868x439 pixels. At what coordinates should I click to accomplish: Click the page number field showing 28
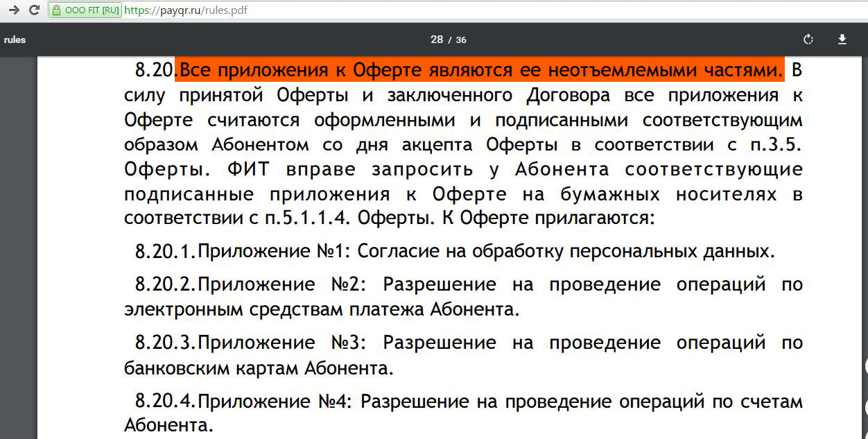point(437,40)
